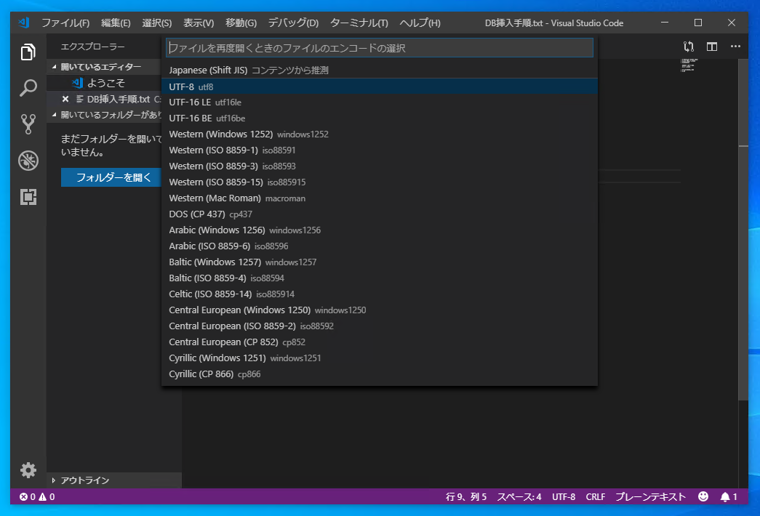Choose Central European (Windows 1250) encoding
Image resolution: width=760 pixels, height=516 pixels.
380,310
